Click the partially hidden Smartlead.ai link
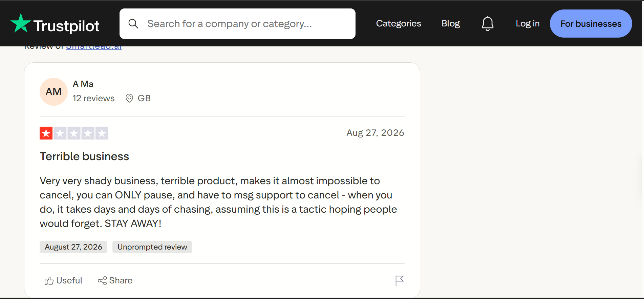This screenshot has width=644, height=299. [94, 48]
